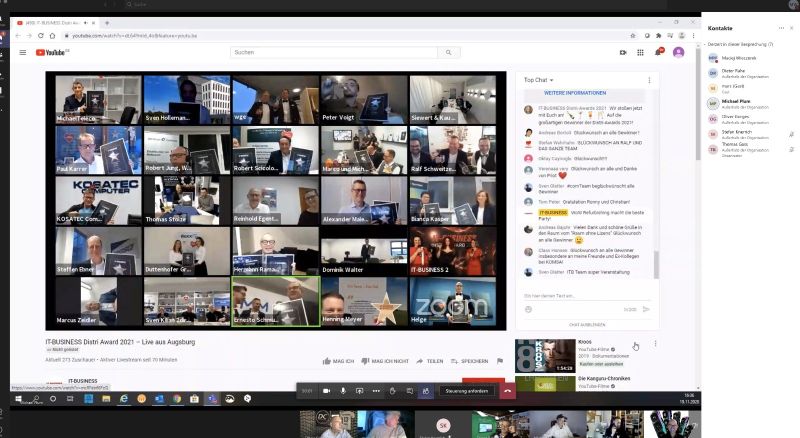
Task: Expand the Top Chat dropdown
Action: coord(539,80)
